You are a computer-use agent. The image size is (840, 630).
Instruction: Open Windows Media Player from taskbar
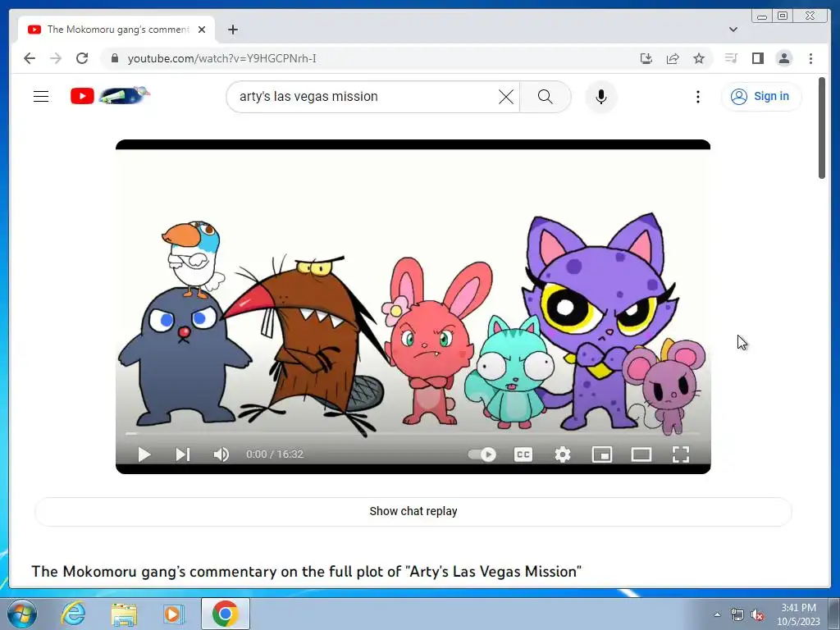[x=173, y=614]
